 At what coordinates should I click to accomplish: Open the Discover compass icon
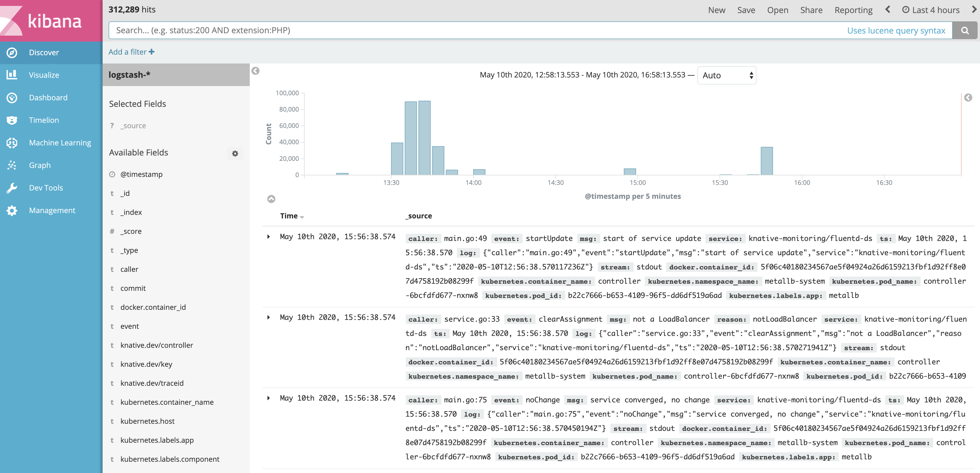coord(12,53)
